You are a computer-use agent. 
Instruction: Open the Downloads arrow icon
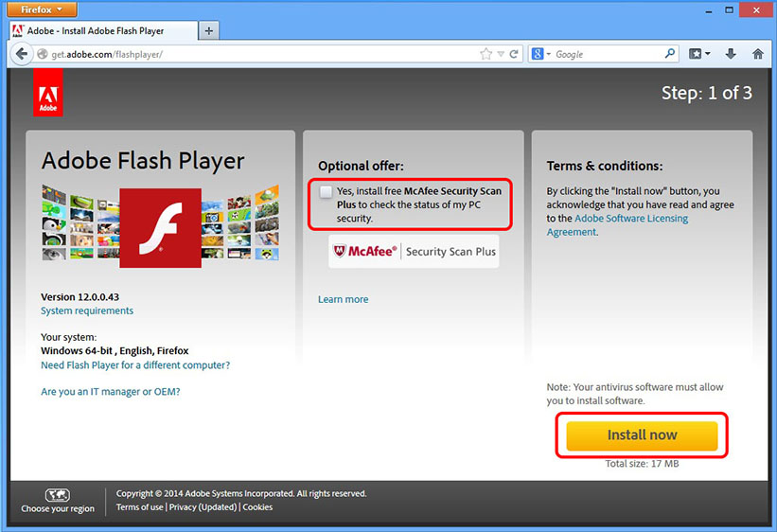click(731, 54)
